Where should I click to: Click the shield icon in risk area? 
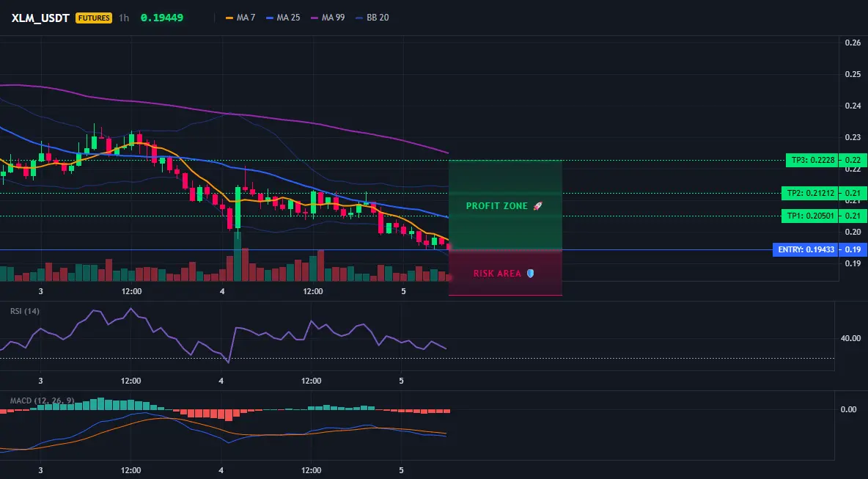530,274
